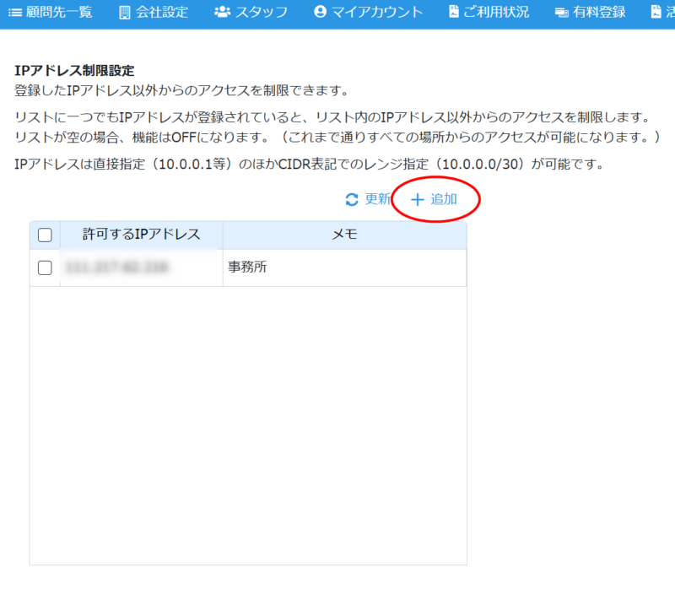Click the IPアドレス制限設定 heading

[x=74, y=71]
